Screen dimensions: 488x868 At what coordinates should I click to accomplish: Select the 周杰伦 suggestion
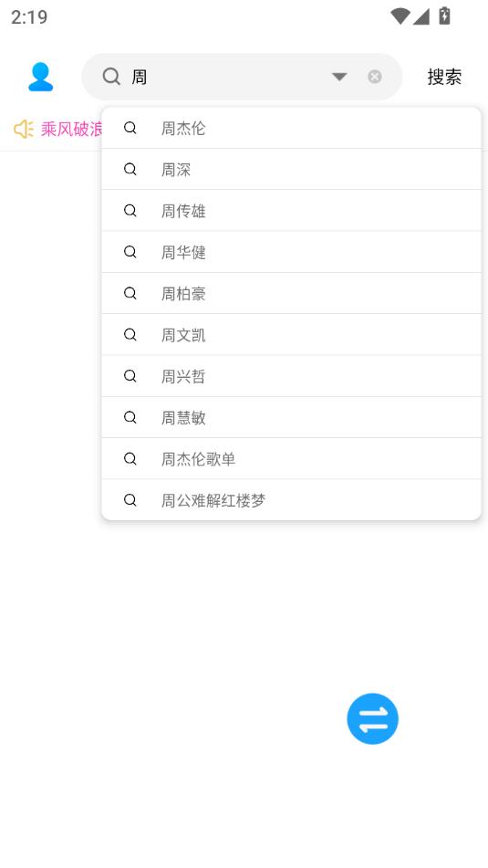292,128
